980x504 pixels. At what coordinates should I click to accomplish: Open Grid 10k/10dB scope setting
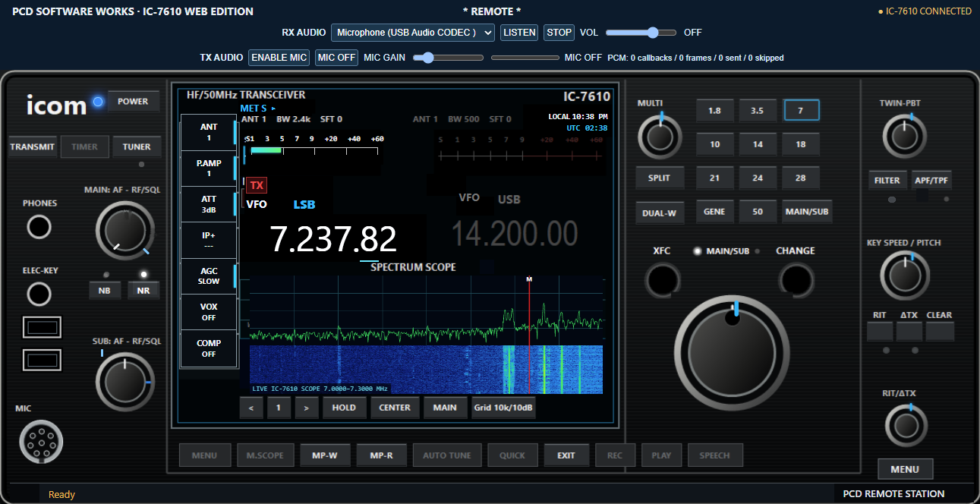tap(503, 408)
